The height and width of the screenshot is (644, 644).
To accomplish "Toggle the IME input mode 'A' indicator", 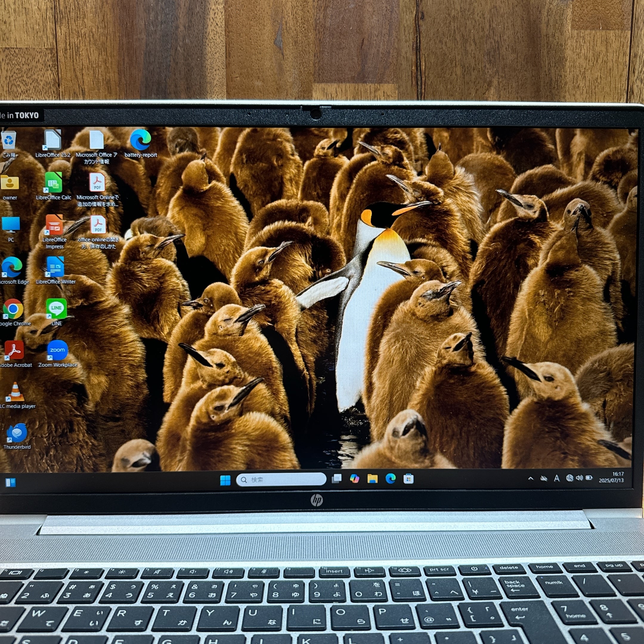I will pyautogui.click(x=556, y=478).
